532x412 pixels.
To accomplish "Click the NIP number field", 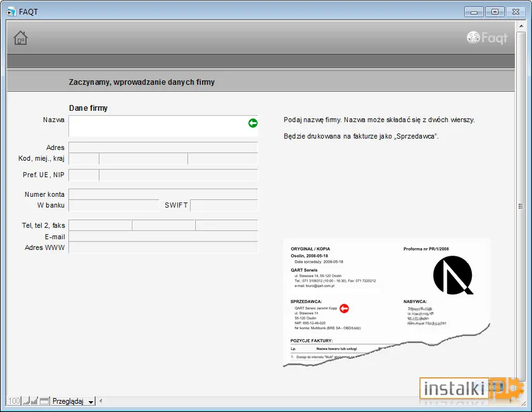I will pos(179,175).
